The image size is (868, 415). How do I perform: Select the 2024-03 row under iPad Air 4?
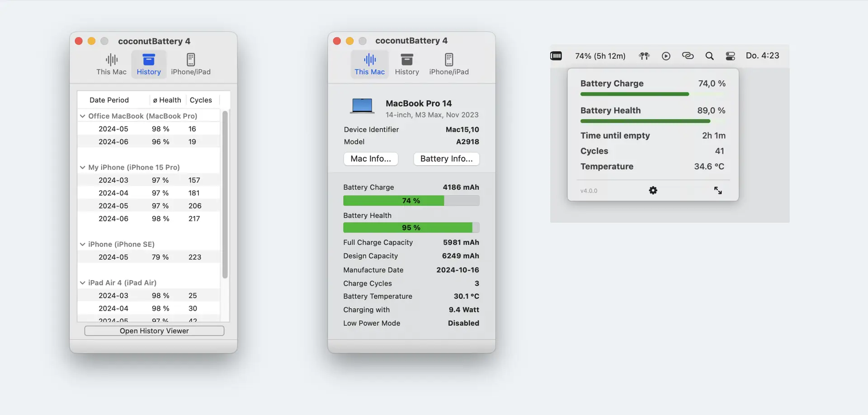pos(149,295)
